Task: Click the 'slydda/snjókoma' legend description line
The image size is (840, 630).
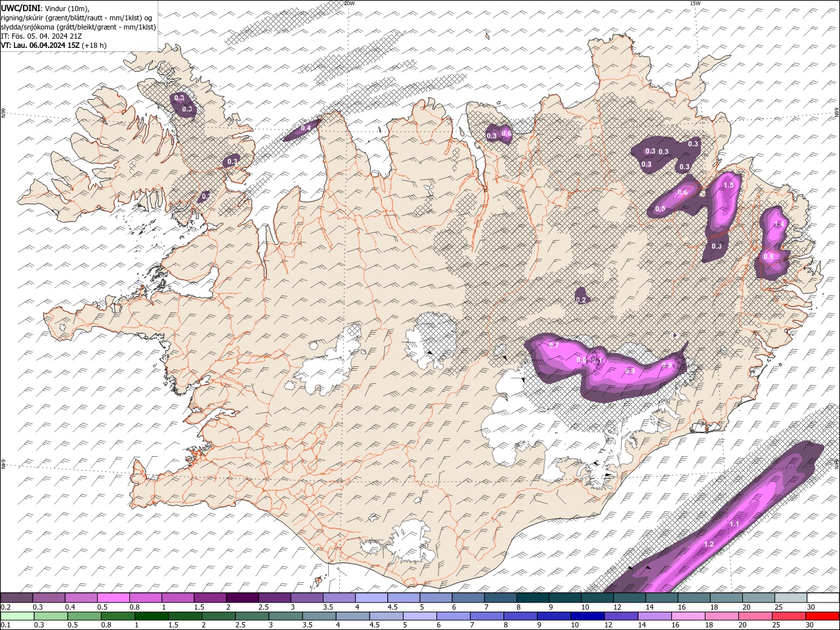Action: pos(78,27)
